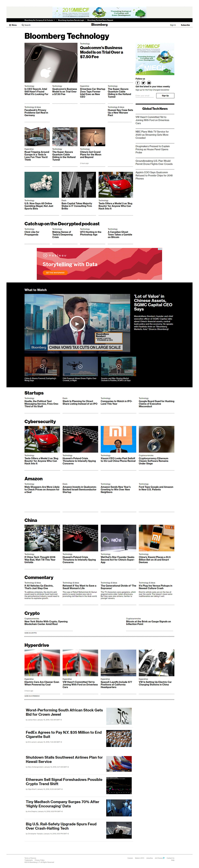This screenshot has height=868, width=199.
Task: Click Subscribe in the header
Action: pos(185,25)
